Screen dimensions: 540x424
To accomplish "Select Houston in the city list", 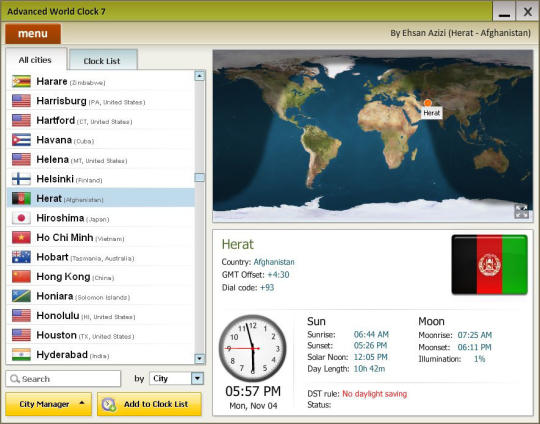I will coord(101,335).
